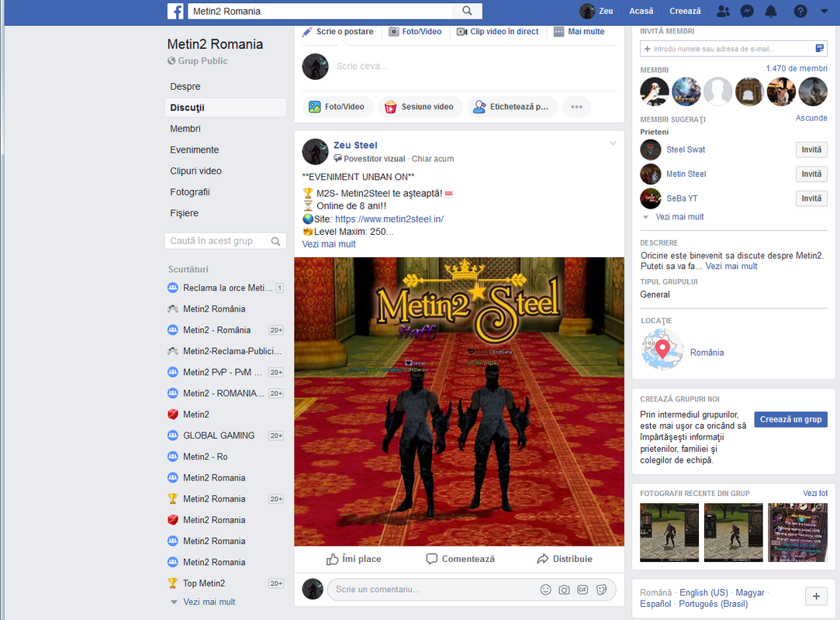Screen dimensions: 840x620
Task: Add a GIF to the comment
Action: [582, 590]
